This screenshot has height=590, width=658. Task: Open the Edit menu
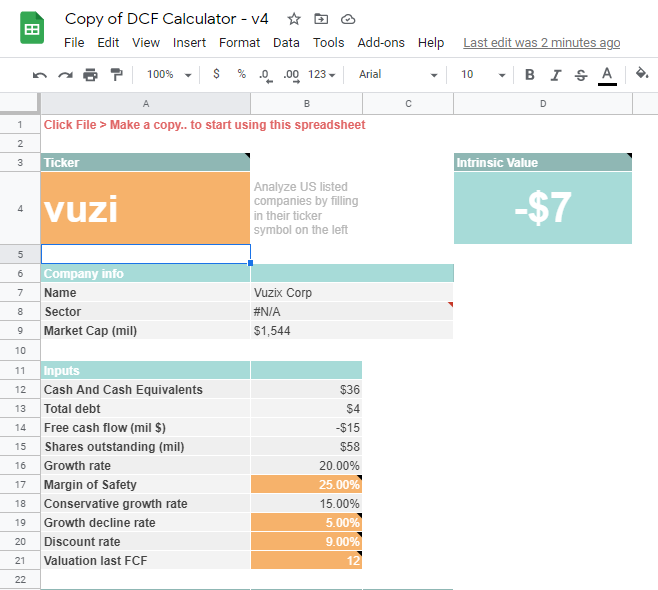(108, 42)
